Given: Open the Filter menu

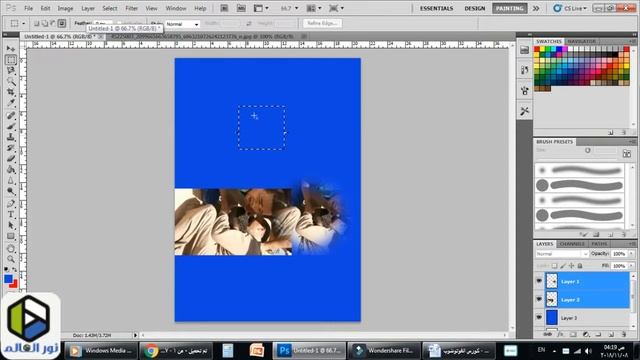Looking at the screenshot, I should coord(131,8).
